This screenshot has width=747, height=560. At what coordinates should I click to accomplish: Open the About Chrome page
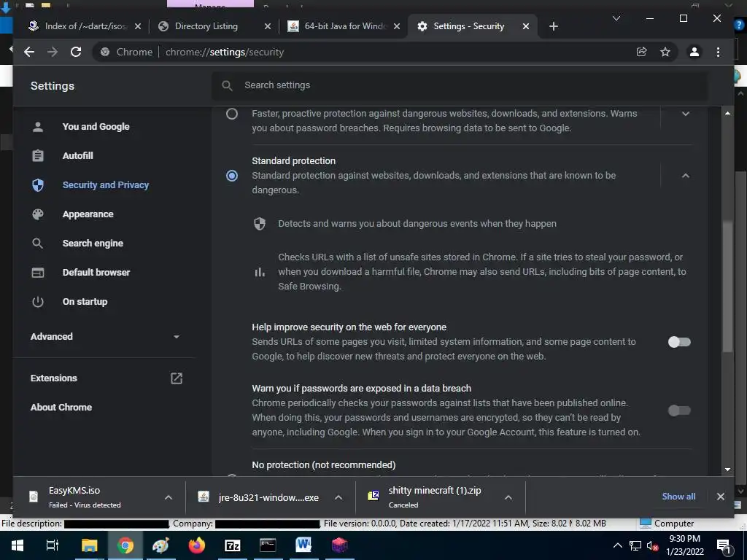pos(61,407)
